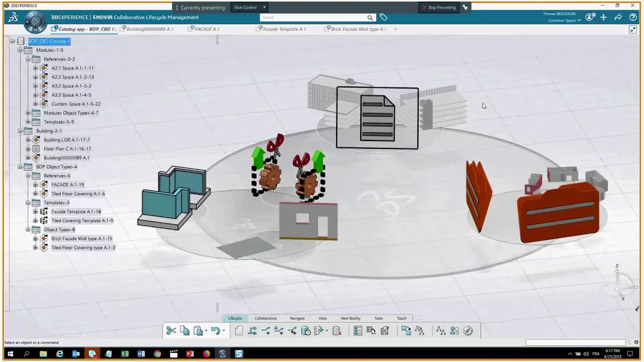This screenshot has height=362, width=644.
Task: Open Excel from the taskbar
Action: 125,354
